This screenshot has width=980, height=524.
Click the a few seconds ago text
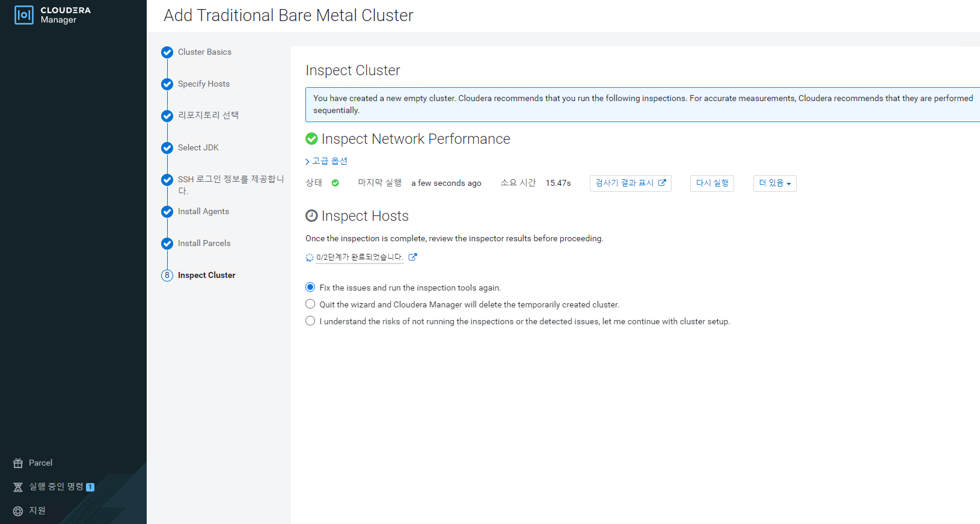pos(446,183)
